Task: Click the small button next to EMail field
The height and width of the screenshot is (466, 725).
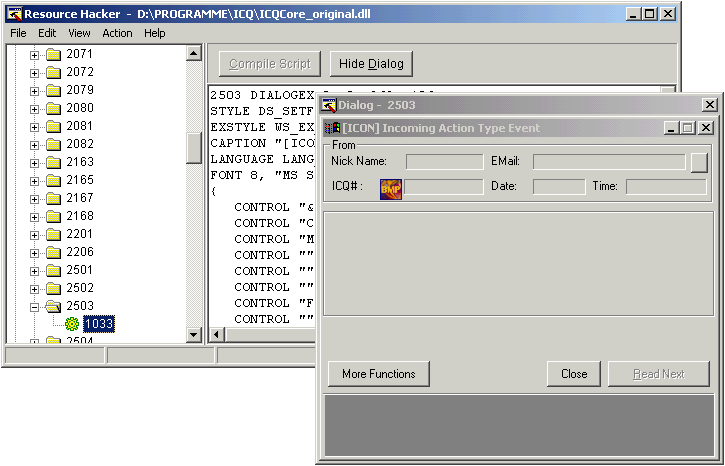Action: point(699,161)
